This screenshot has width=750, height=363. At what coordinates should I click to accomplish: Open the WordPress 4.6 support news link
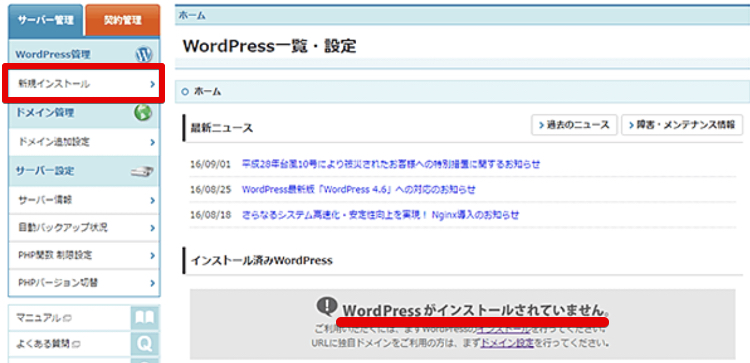click(359, 189)
